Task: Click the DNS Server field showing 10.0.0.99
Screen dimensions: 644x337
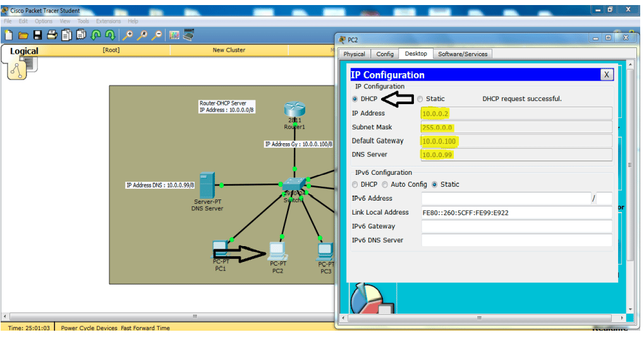Action: click(516, 155)
